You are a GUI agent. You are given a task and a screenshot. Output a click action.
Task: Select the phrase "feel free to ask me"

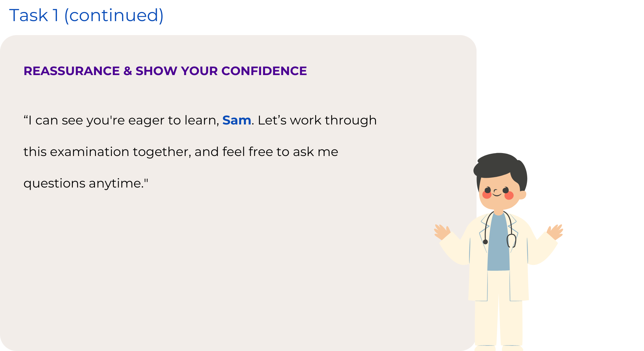(280, 152)
